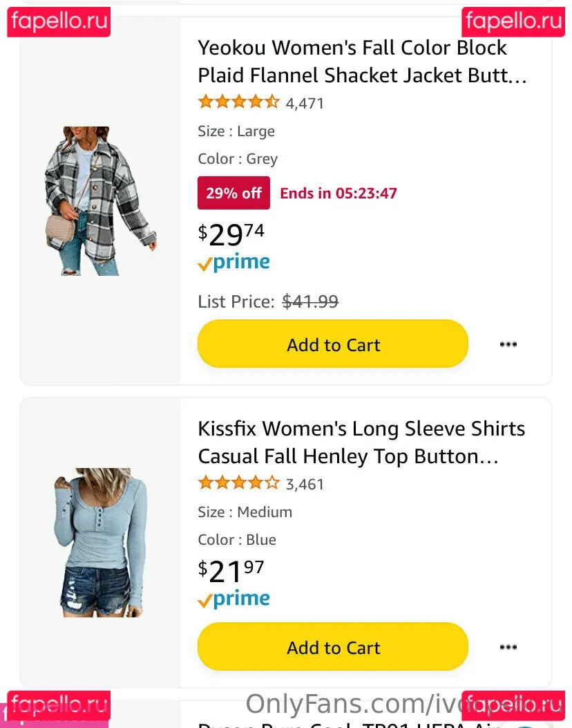Click the "Color : Grey" label
Viewport: 572px width, 728px height.
pyautogui.click(x=238, y=159)
